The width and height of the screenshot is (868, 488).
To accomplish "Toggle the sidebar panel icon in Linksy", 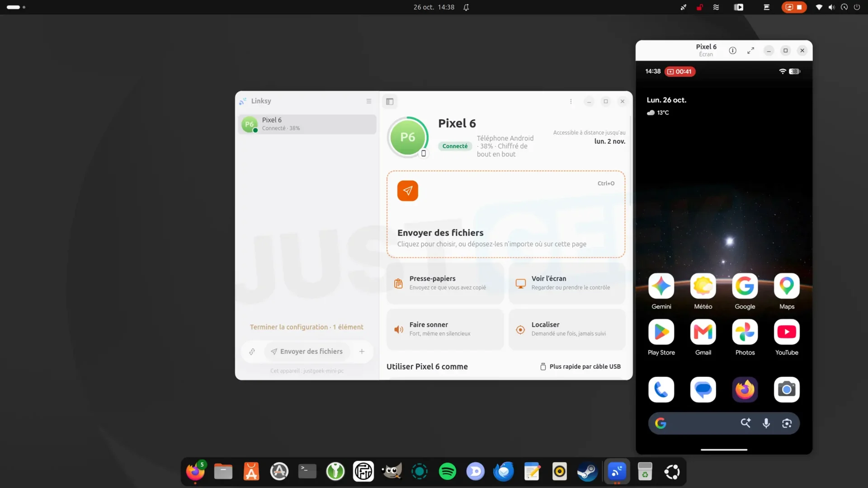I will (x=390, y=102).
